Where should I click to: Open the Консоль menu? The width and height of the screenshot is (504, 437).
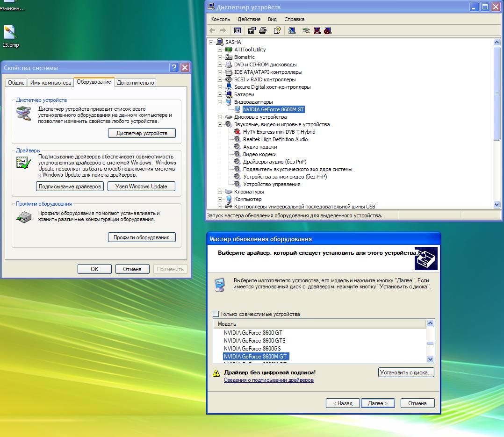coord(220,19)
